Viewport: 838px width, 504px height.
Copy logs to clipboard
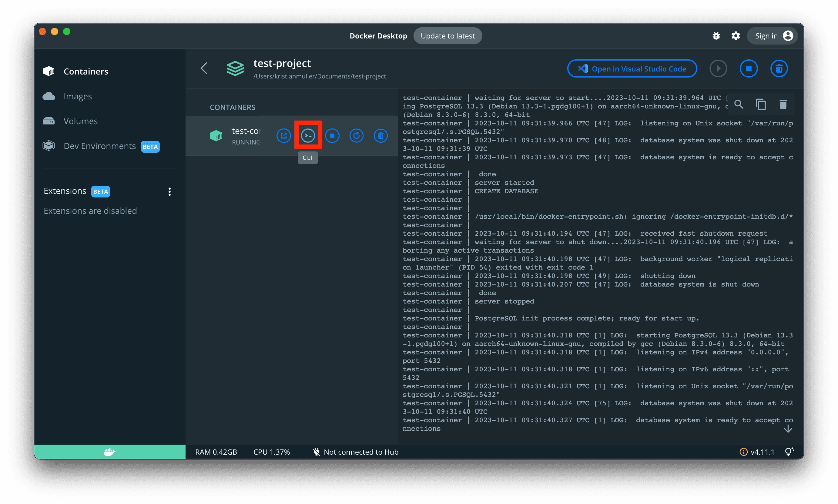pos(761,104)
